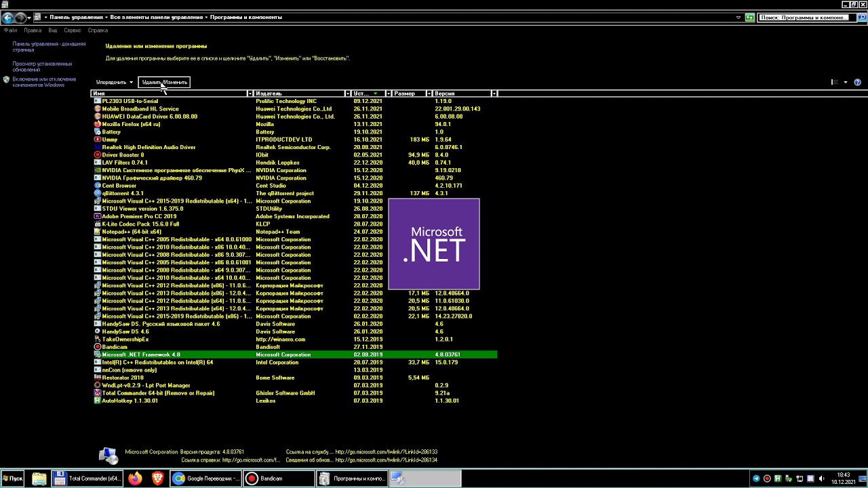Viewport: 868px width, 488px height.
Task: Open Firefox from the taskbar
Action: [x=135, y=479]
